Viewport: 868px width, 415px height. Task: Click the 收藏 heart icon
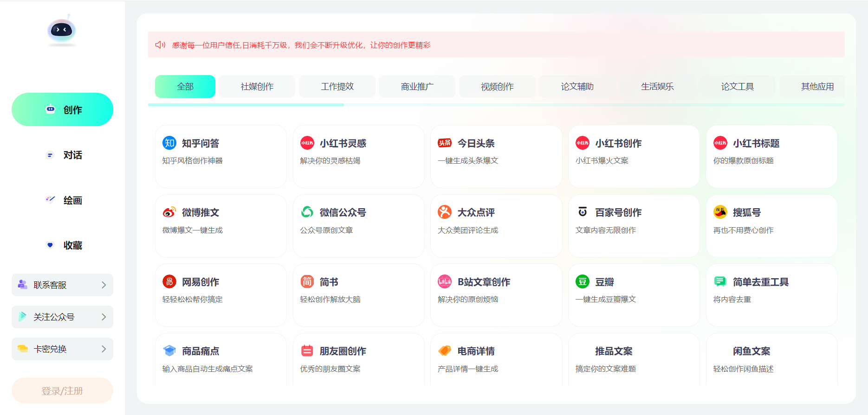point(50,245)
